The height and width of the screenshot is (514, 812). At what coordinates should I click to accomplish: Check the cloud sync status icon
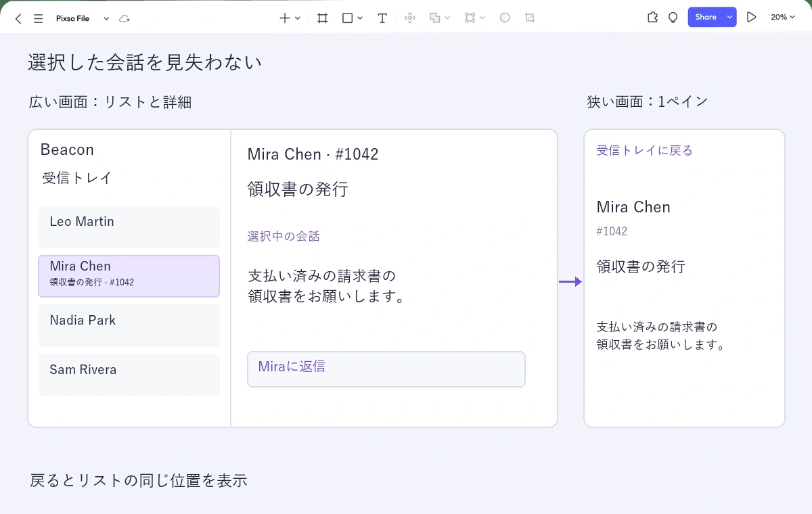point(124,19)
